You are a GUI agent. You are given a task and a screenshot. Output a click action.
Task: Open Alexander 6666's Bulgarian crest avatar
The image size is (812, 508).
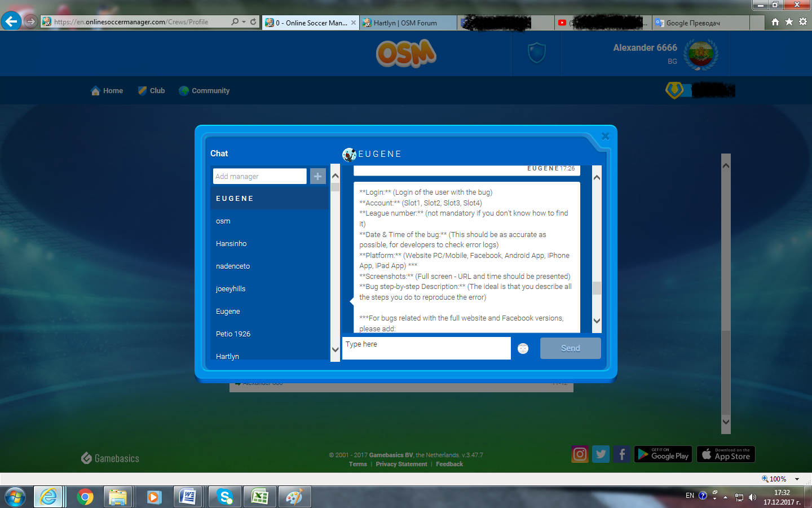[701, 55]
